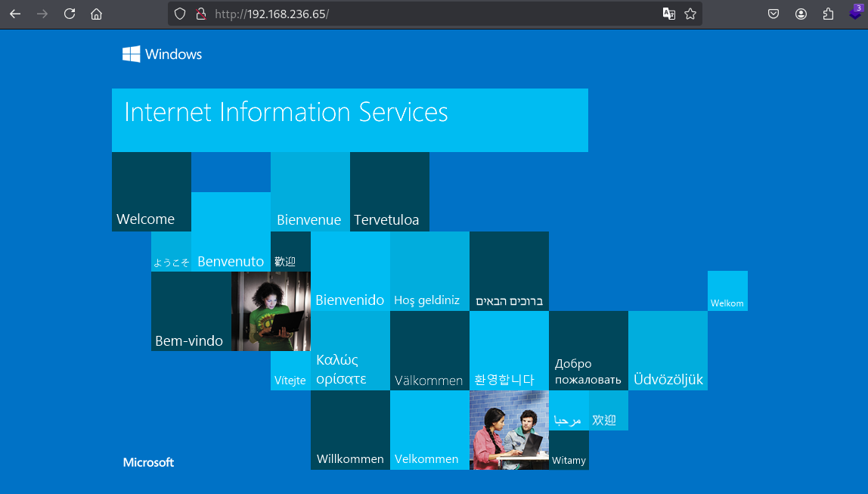The image size is (868, 494).
Task: Bookmark this page with the star
Action: (690, 14)
